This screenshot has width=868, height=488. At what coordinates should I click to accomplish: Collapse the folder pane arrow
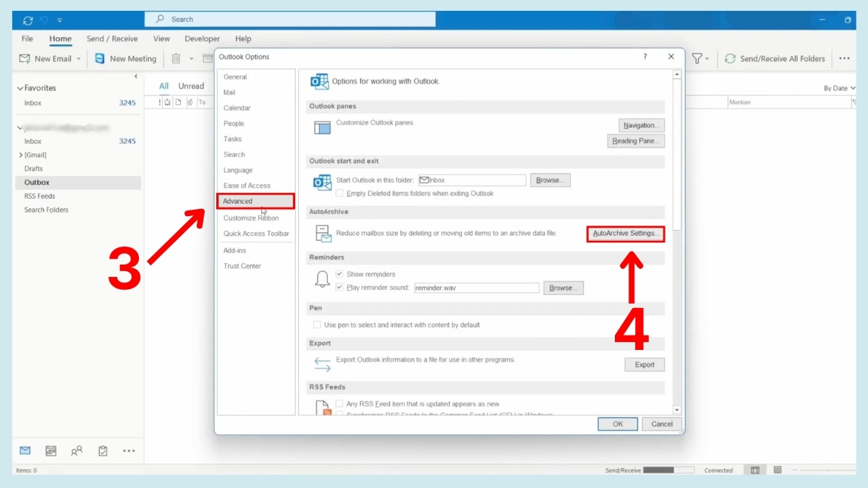pos(136,77)
